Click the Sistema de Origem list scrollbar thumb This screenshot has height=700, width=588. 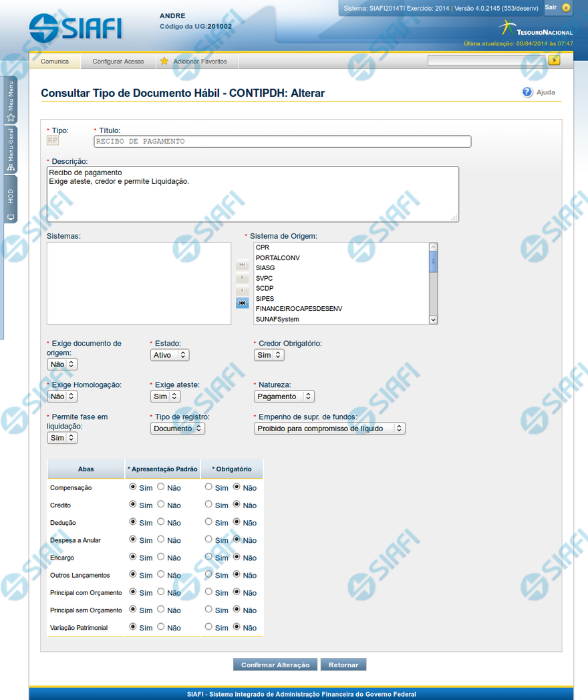433,261
